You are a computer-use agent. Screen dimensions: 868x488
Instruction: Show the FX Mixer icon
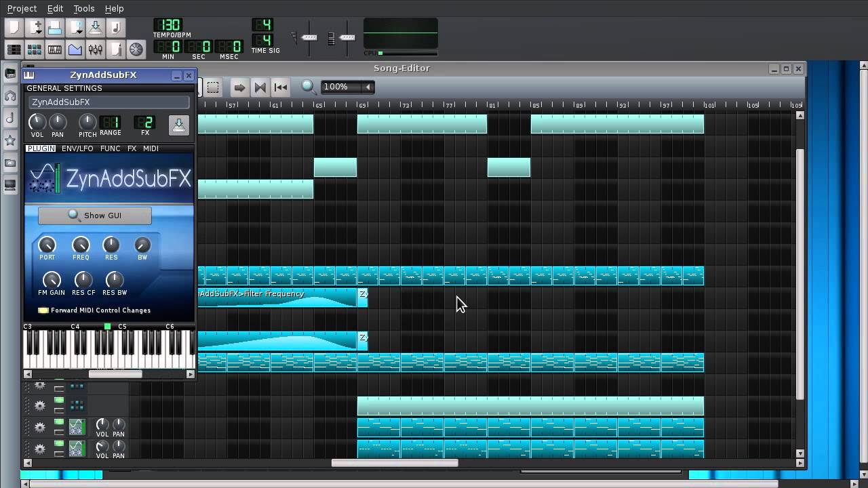click(96, 49)
